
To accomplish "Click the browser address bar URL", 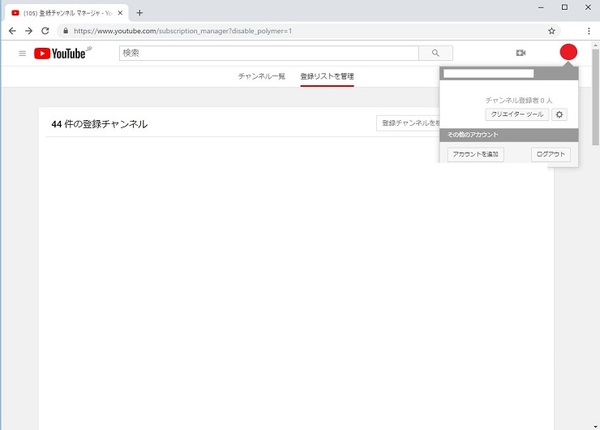I will (183, 31).
